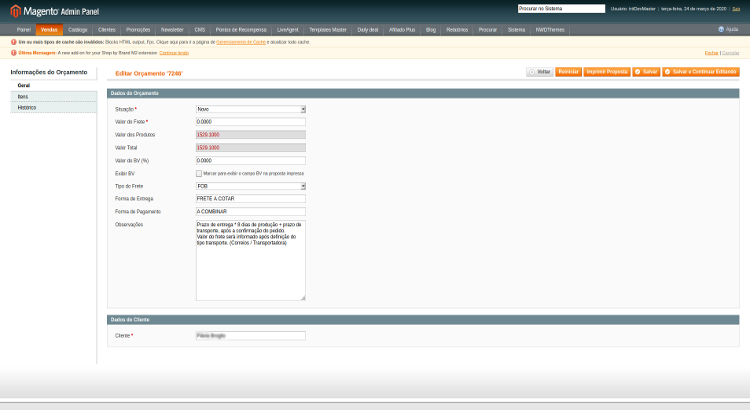Select the Geral tab in sidebar

(54, 85)
